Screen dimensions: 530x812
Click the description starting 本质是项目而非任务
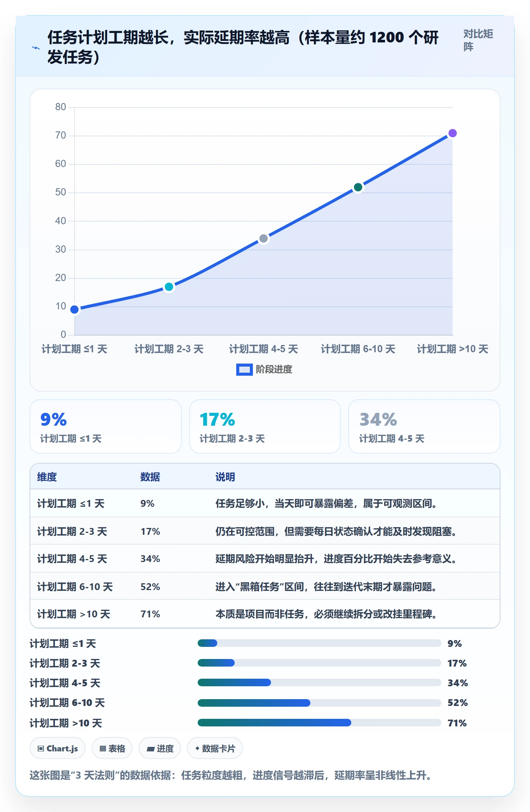pos(327,614)
